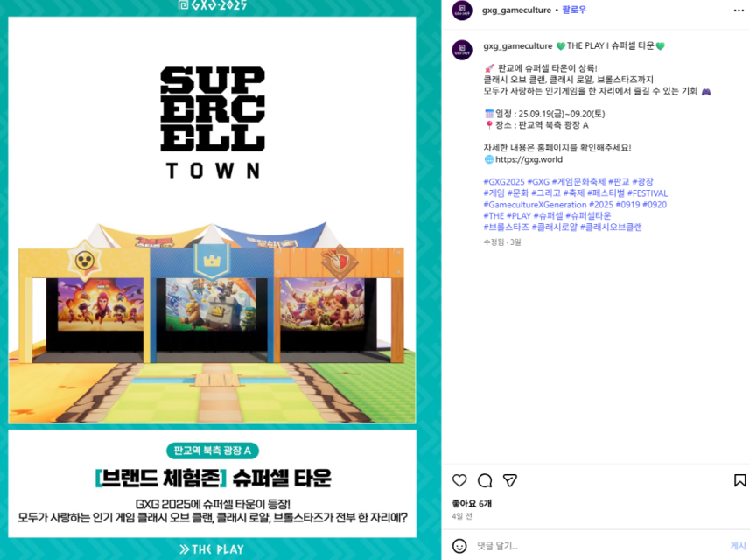Click the 게시 post comment button
The image size is (750, 560).
[x=738, y=546]
